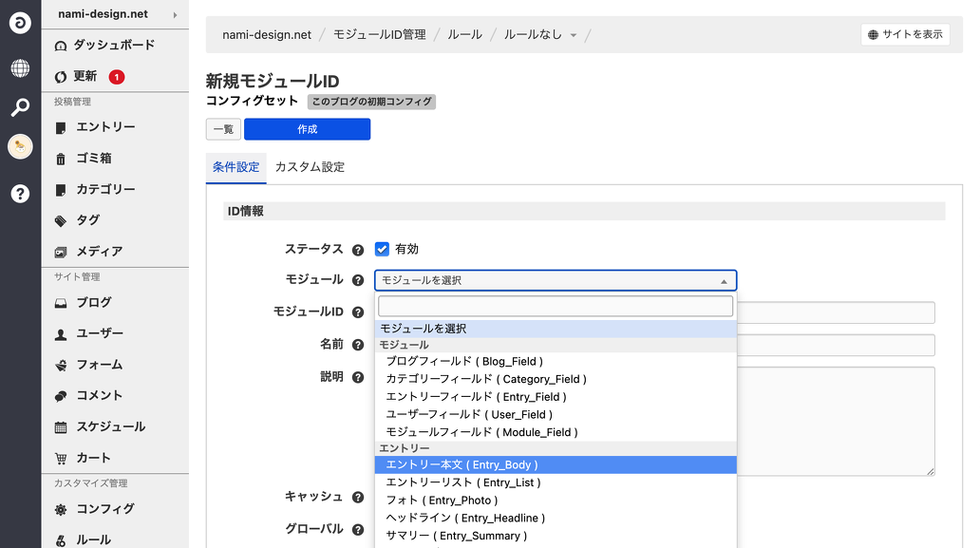980x548 pixels.
Task: Choose ブログフィールド (Blog_Field) option
Action: 464,362
